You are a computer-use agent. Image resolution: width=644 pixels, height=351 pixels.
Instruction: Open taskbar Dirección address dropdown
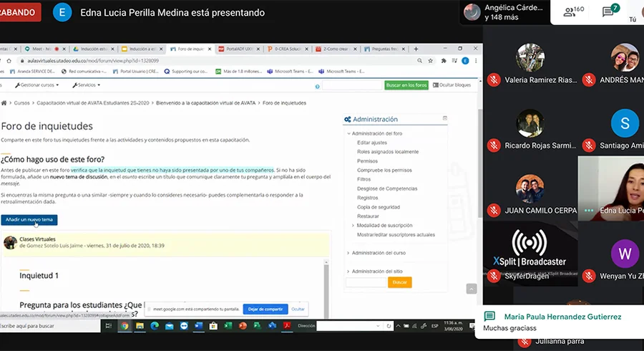coord(378,326)
